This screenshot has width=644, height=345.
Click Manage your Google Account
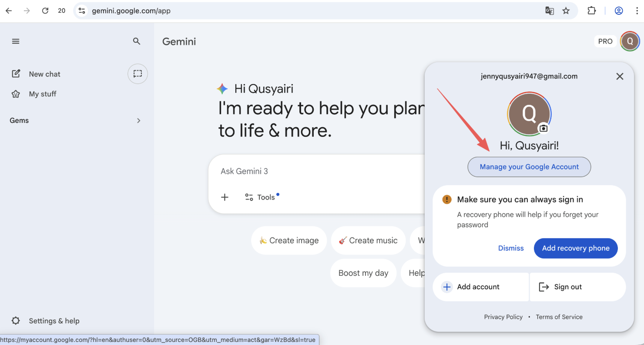coord(529,167)
